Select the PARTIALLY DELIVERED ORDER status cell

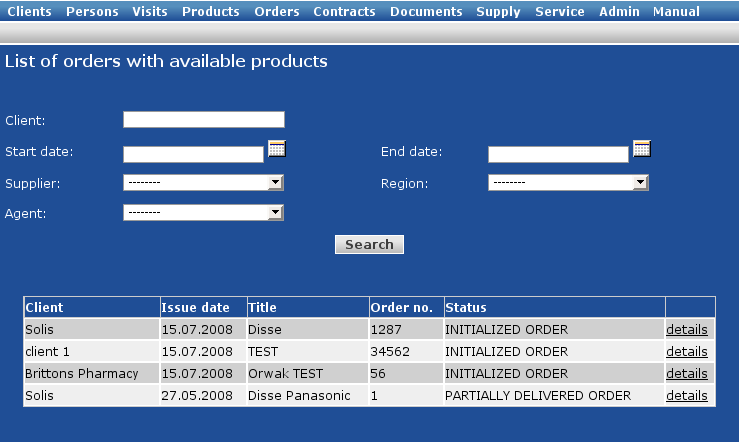click(x=555, y=395)
